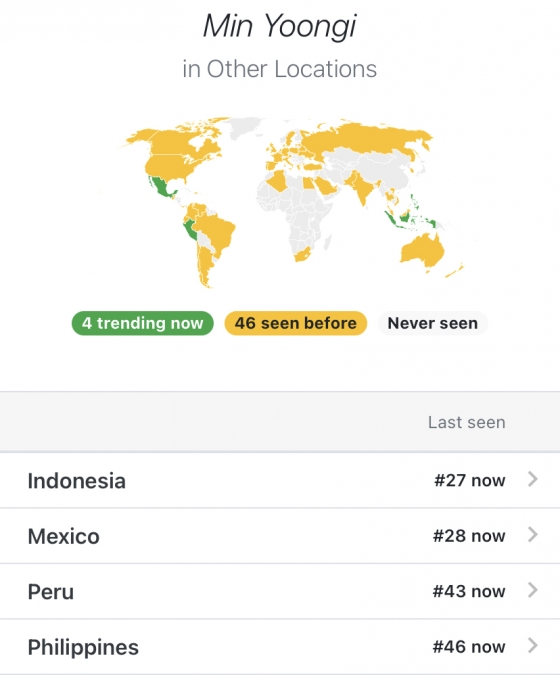The image size is (560, 675).
Task: Select the Peru location entry
Action: pos(280,591)
